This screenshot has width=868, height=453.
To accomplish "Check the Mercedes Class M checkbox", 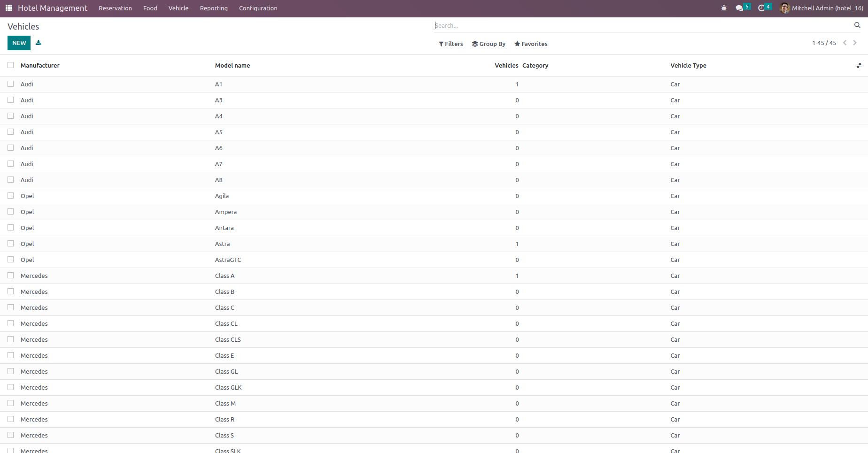I will [x=10, y=403].
